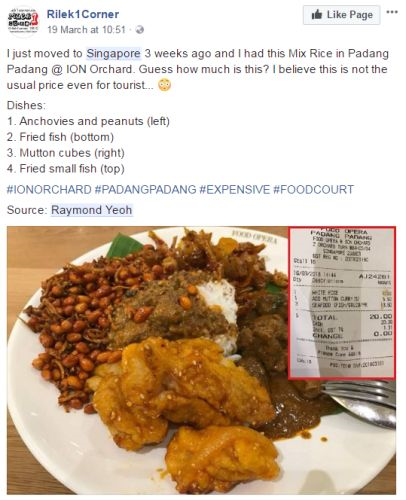Viewport: 406px width, 500px height.
Task: Open the #EXPENSIVE hashtag
Action: pos(235,190)
